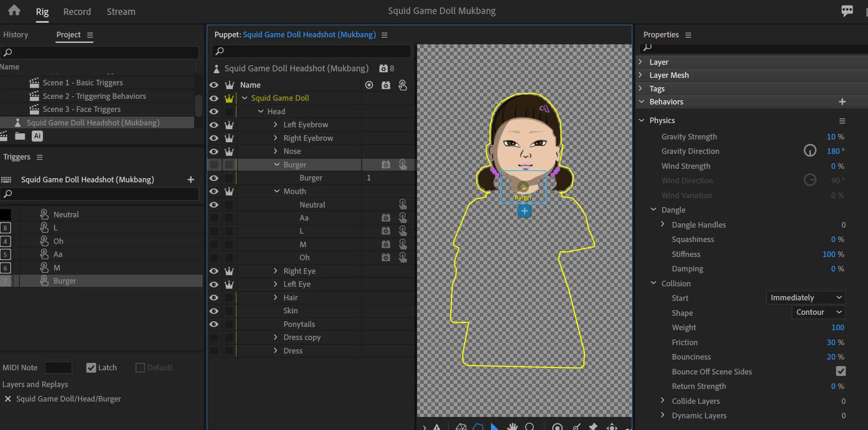Click the Stiffness percentage value

[829, 254]
